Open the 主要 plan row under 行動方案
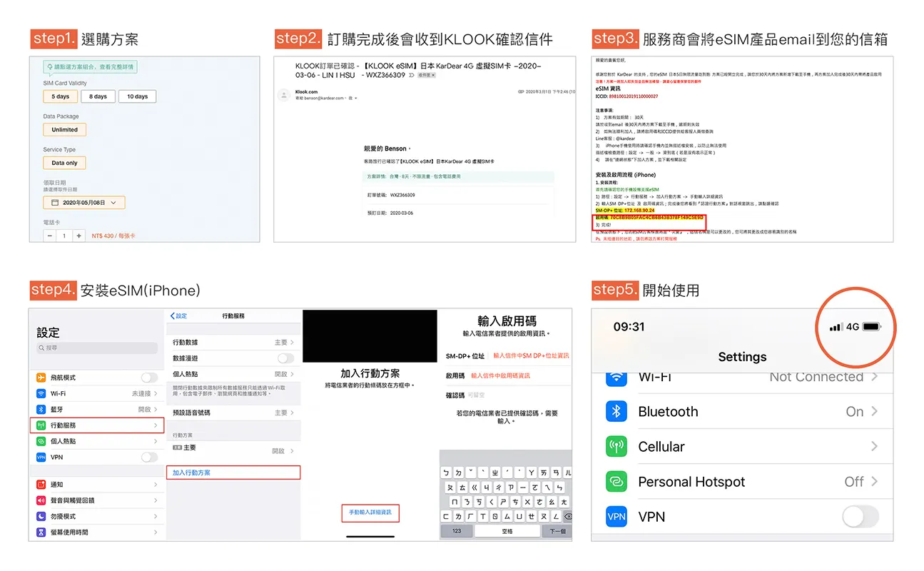The width and height of the screenshot is (924, 571). [233, 450]
